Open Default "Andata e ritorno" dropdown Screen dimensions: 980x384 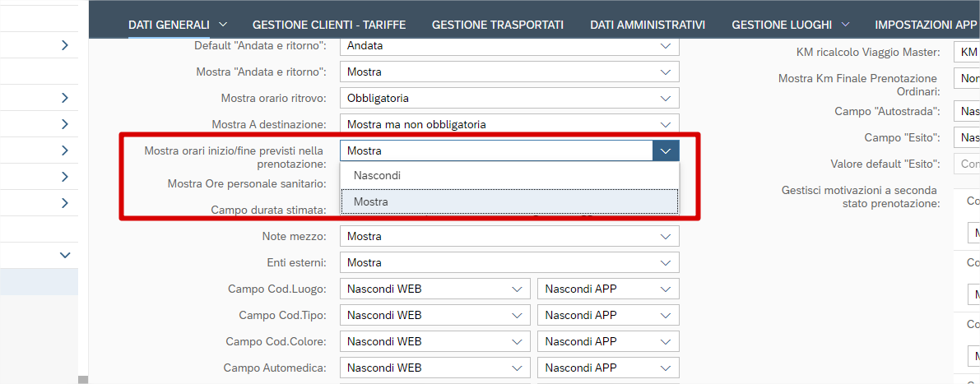(665, 46)
